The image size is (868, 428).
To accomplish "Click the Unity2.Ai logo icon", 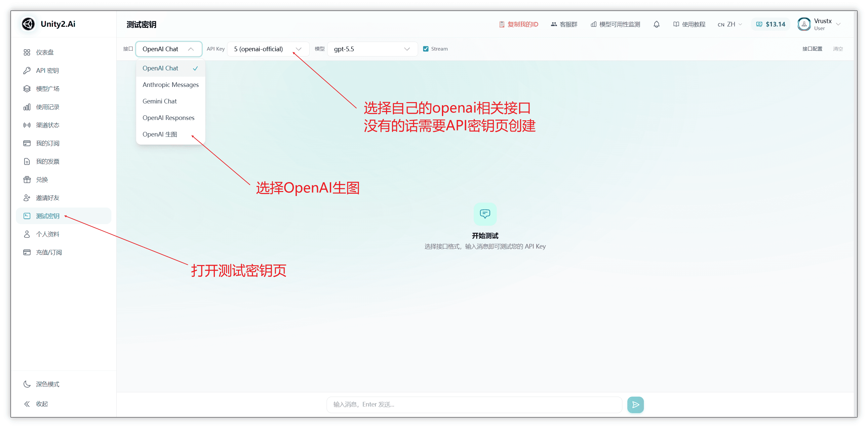I will pyautogui.click(x=28, y=24).
